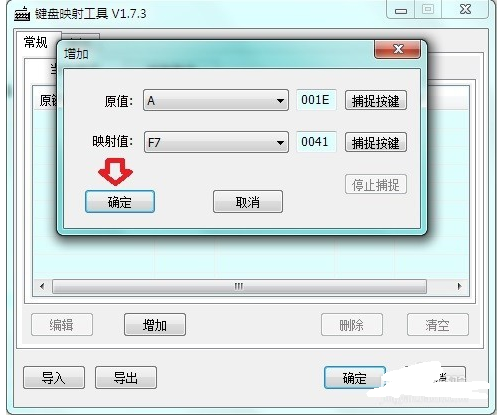Click the list's right scroll arrow
This screenshot has height=415, width=499.
coord(459,286)
